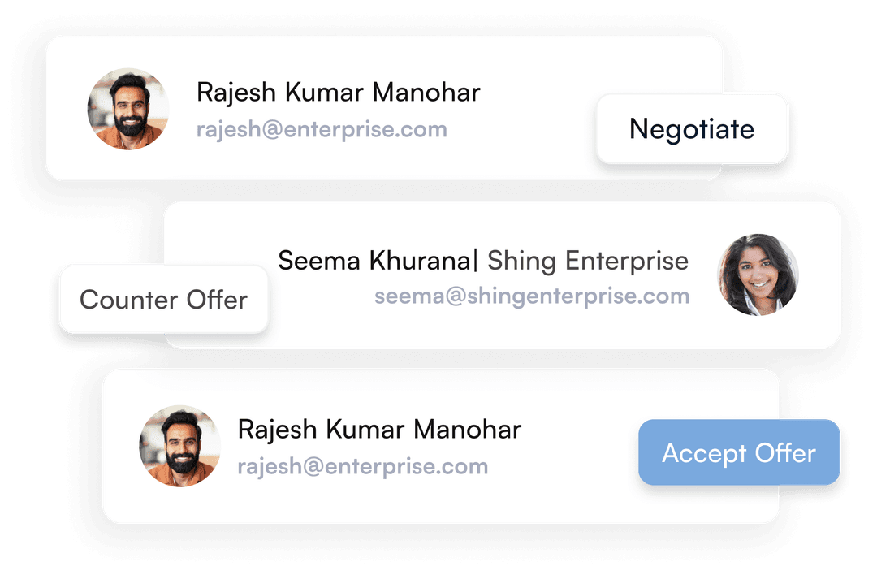Select the name Rajesh Kumar Manohar in the Negotiate card
877x588 pixels.
point(338,93)
